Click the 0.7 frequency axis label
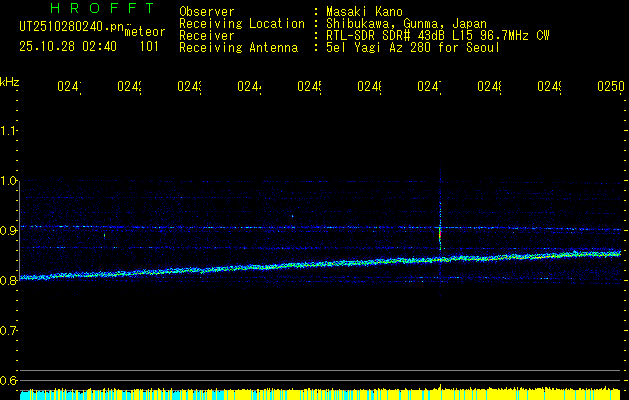 point(9,331)
